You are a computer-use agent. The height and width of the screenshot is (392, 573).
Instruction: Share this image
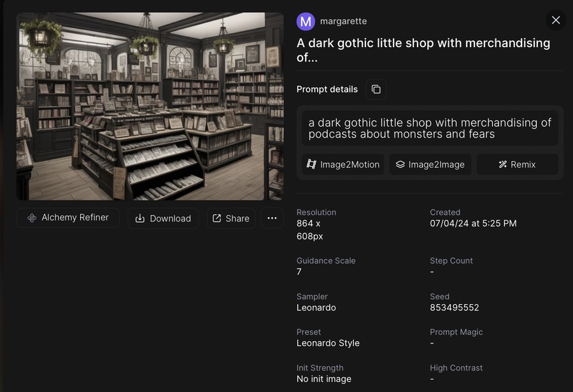click(231, 218)
